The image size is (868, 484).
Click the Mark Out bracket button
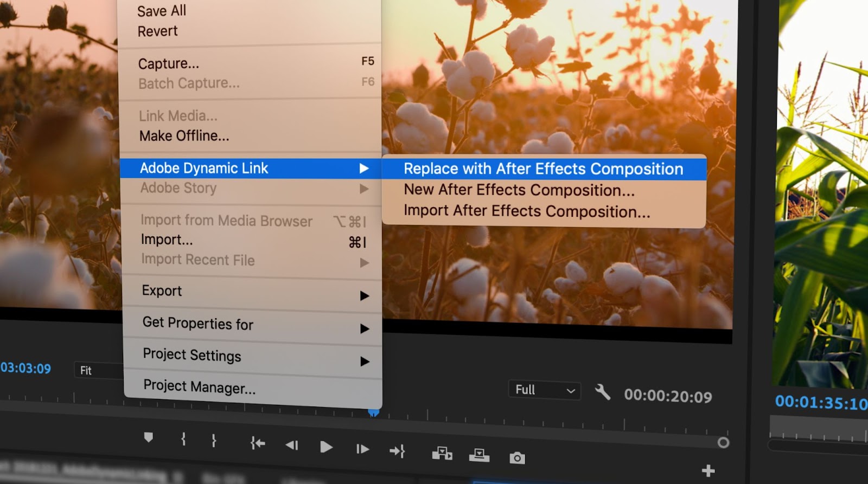pyautogui.click(x=214, y=441)
